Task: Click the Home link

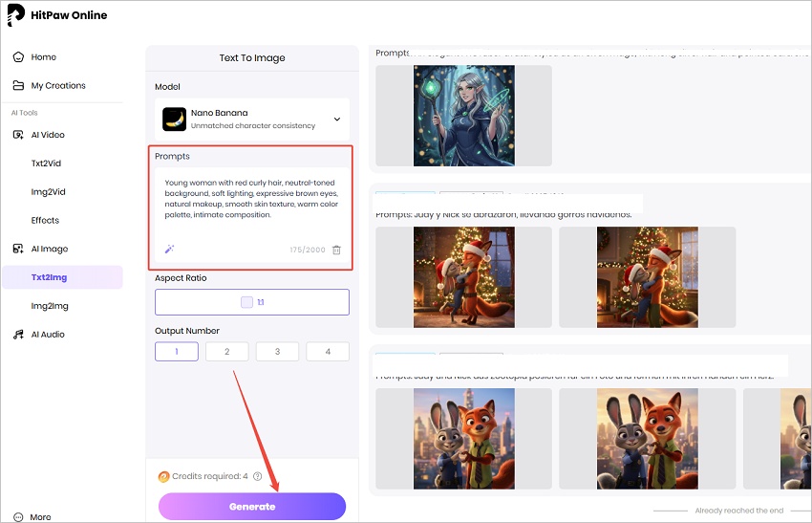Action: click(44, 57)
